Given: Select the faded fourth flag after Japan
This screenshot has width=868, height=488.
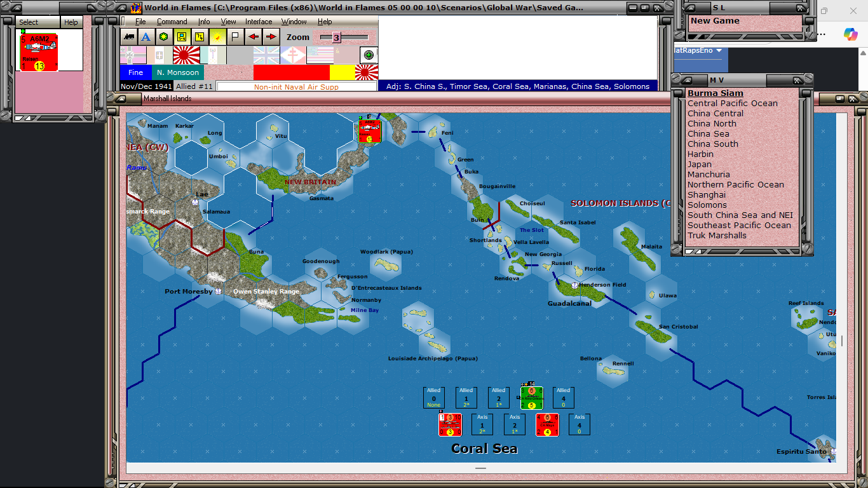Looking at the screenshot, I should tap(213, 55).
